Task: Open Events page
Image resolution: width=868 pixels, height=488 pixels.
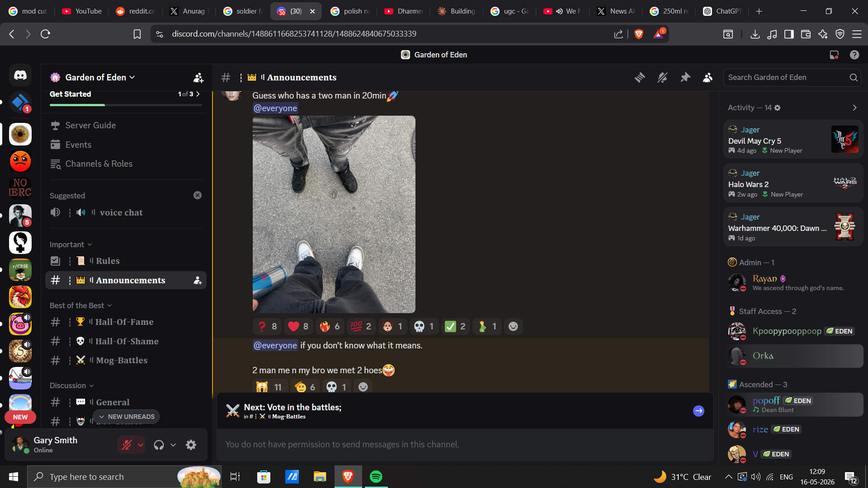Action: coord(126,145)
